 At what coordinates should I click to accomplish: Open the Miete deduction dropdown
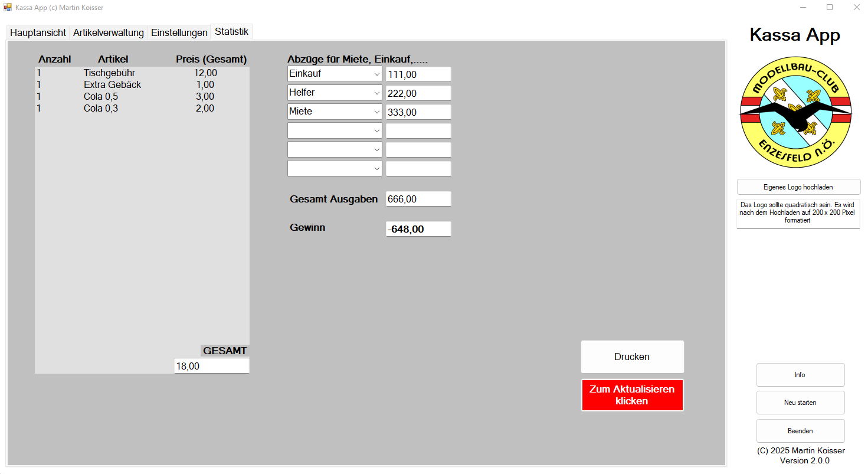(377, 112)
